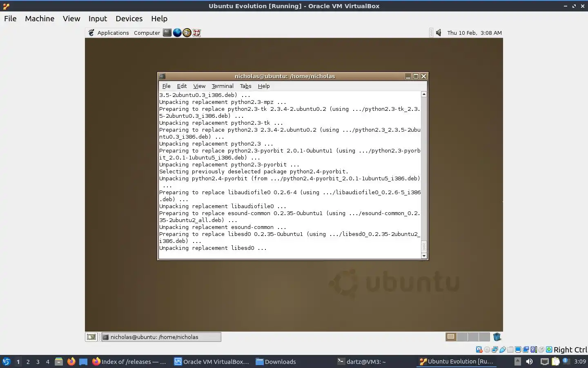Screen dimensions: 588x368
Task: Click VirtualBox optical disk indicator
Action: (487, 350)
